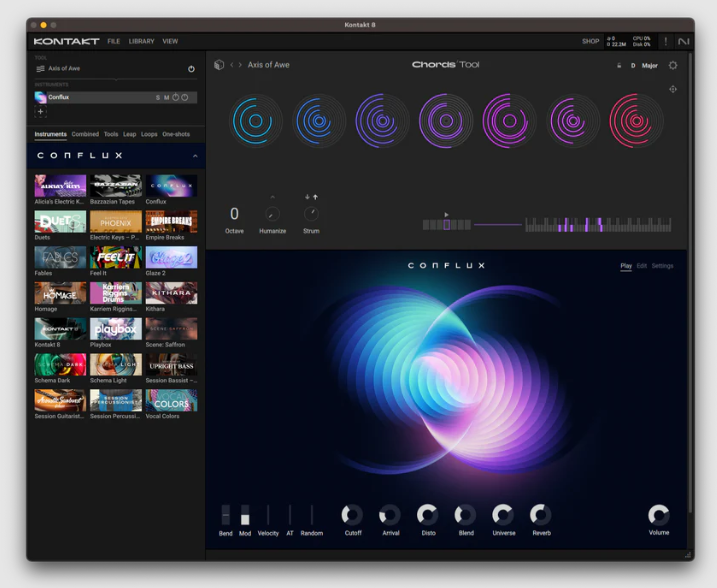
Task: Click the four-arrow move icon below gear
Action: (673, 89)
